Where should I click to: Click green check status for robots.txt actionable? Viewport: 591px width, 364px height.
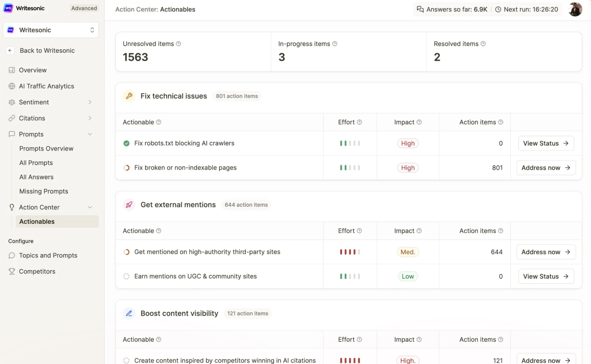tap(126, 143)
